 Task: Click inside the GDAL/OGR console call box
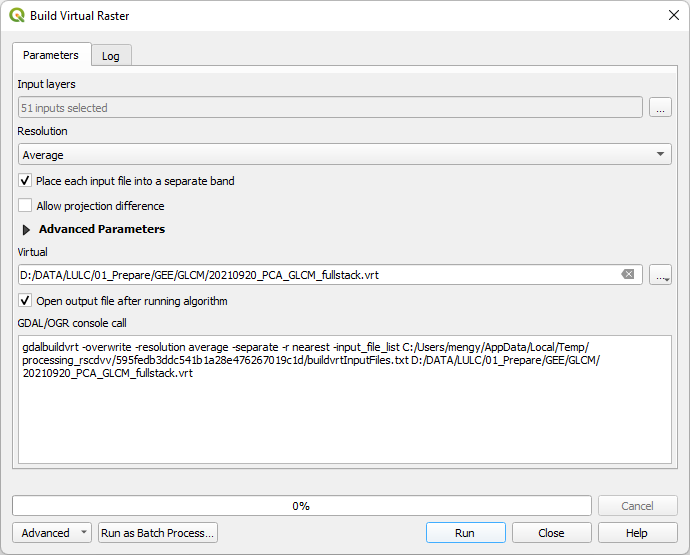click(x=345, y=399)
